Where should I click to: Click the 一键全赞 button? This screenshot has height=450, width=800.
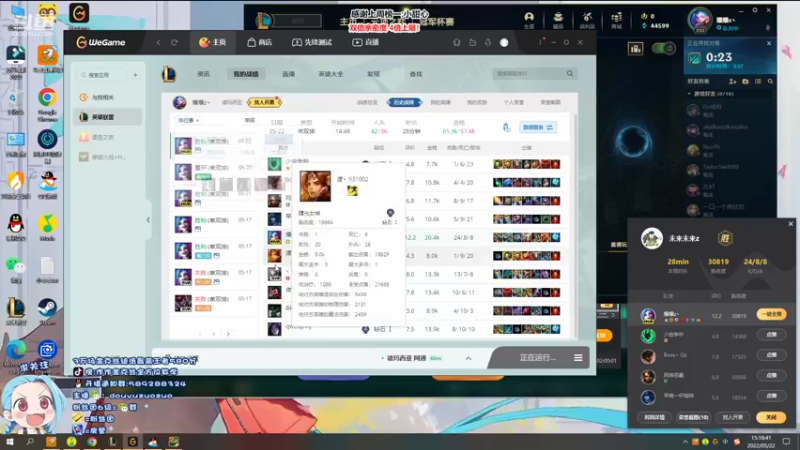coord(771,314)
